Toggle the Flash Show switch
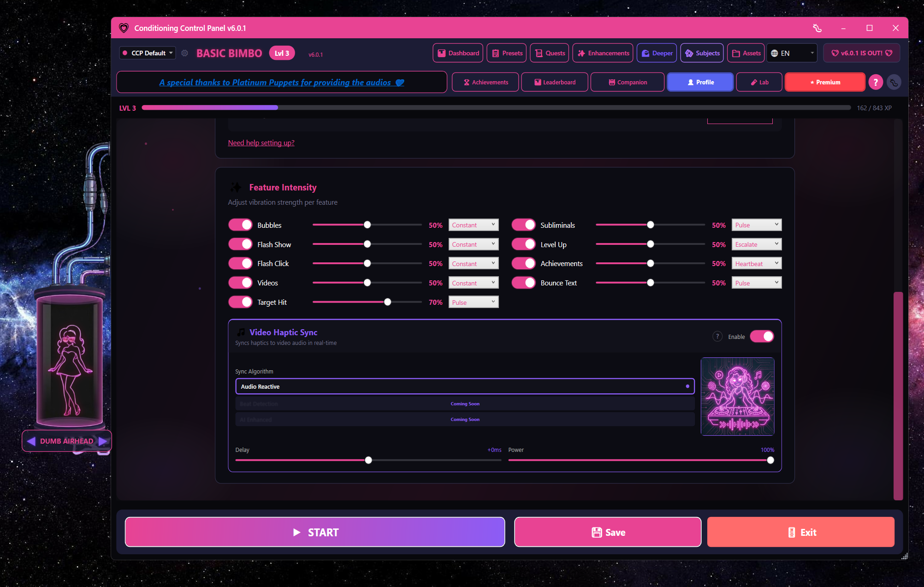 point(240,244)
